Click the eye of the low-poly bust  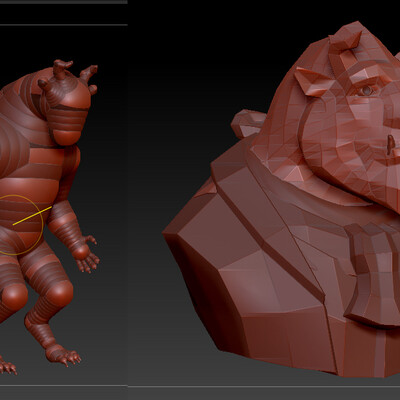tap(366, 91)
